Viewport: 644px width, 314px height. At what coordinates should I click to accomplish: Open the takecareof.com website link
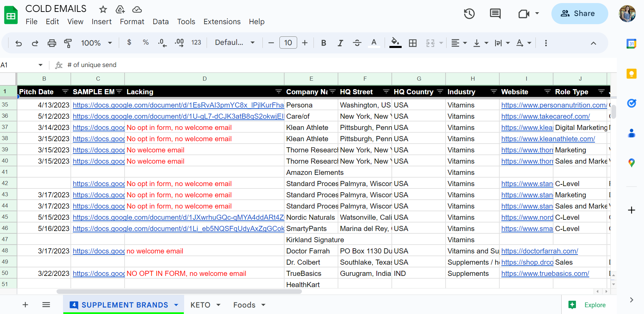tap(546, 116)
